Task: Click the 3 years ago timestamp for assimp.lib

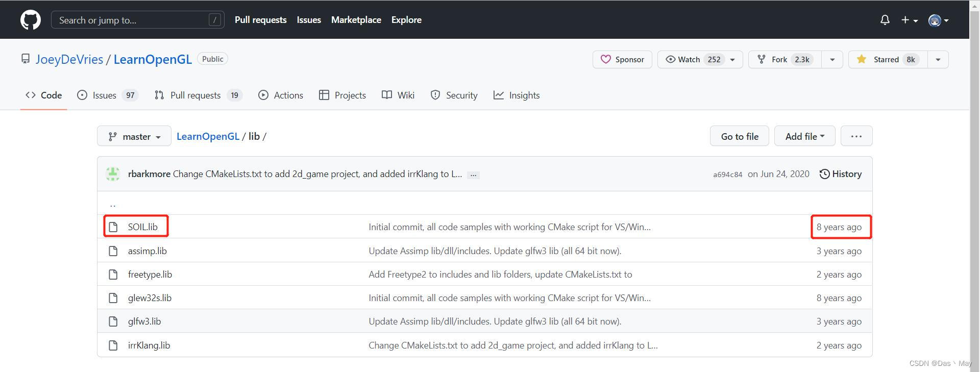Action: (x=839, y=251)
